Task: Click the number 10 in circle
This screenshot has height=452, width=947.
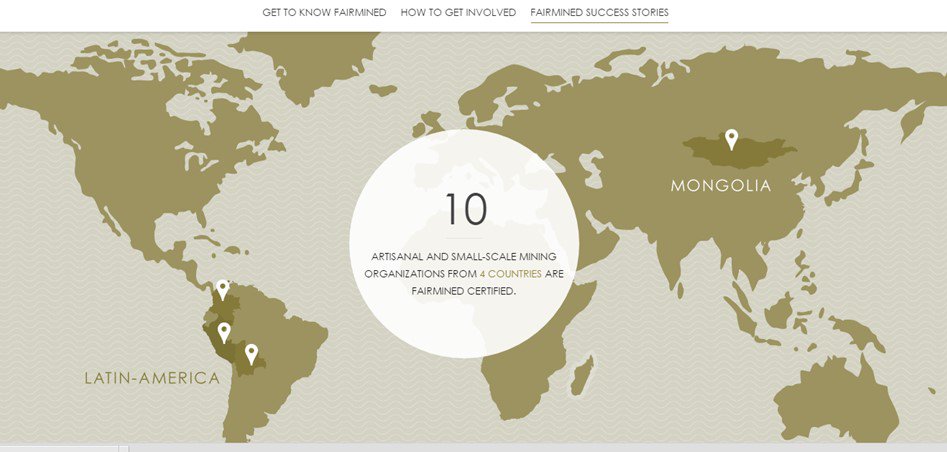Action: pos(466,210)
